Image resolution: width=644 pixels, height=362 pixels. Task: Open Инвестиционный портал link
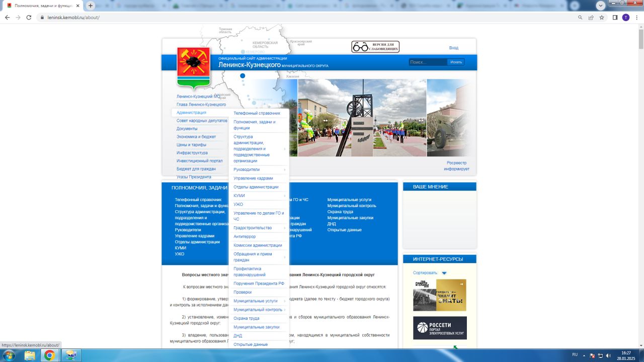point(199,161)
